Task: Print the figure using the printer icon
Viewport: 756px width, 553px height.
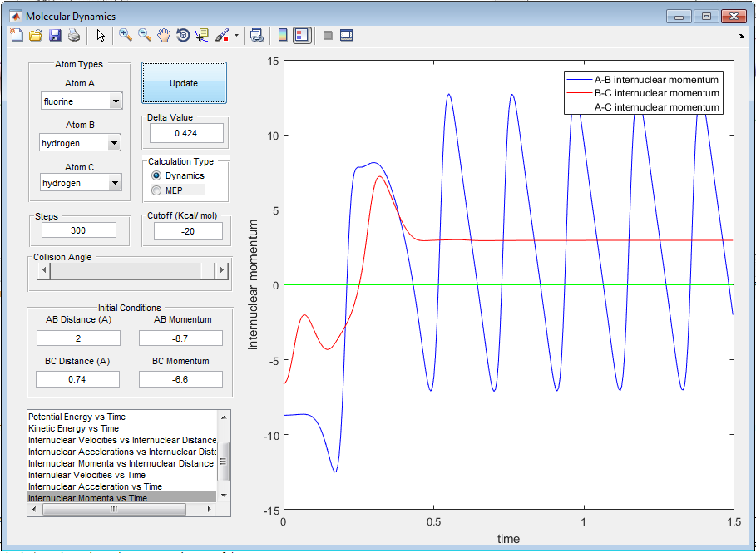Action: tap(73, 35)
